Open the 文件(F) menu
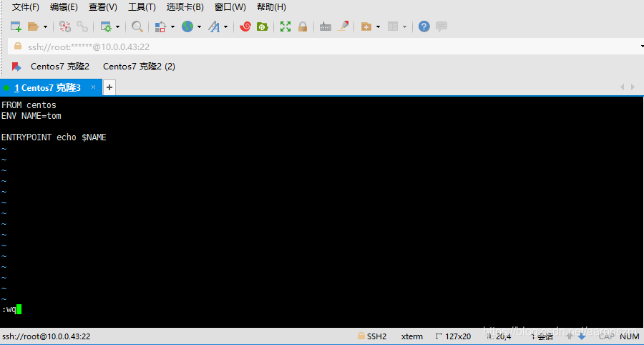Screen dimensions: 644x345 (x=26, y=7)
